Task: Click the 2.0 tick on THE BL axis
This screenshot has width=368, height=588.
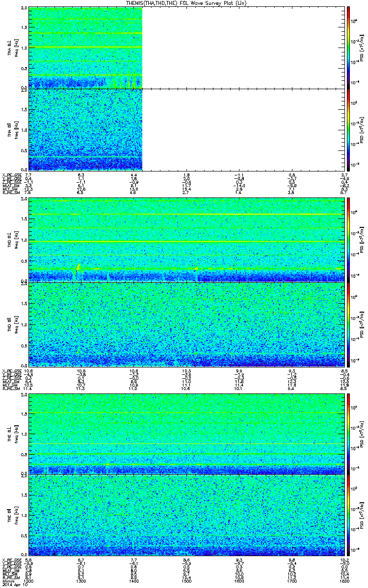Action: click(24, 395)
